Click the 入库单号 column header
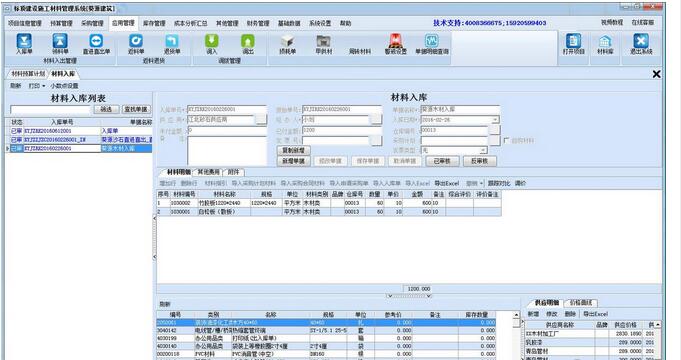Viewport: 681px width, 360px height. [62, 122]
